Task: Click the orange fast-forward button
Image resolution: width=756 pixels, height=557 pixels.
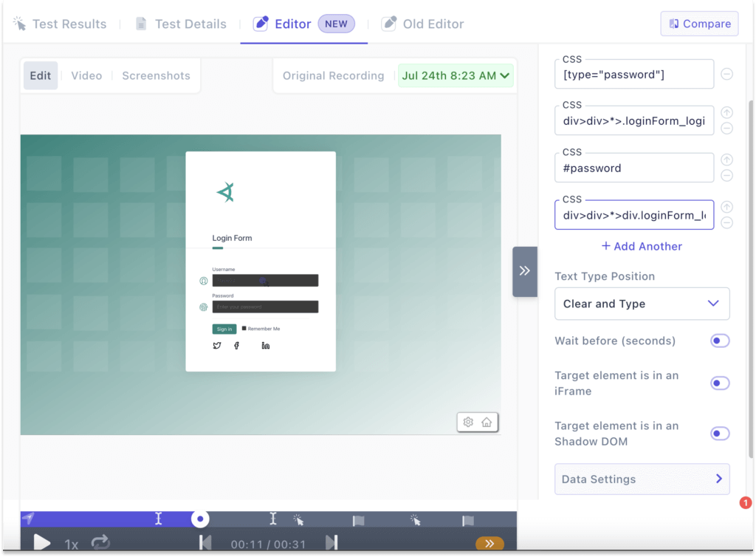Action: (489, 544)
